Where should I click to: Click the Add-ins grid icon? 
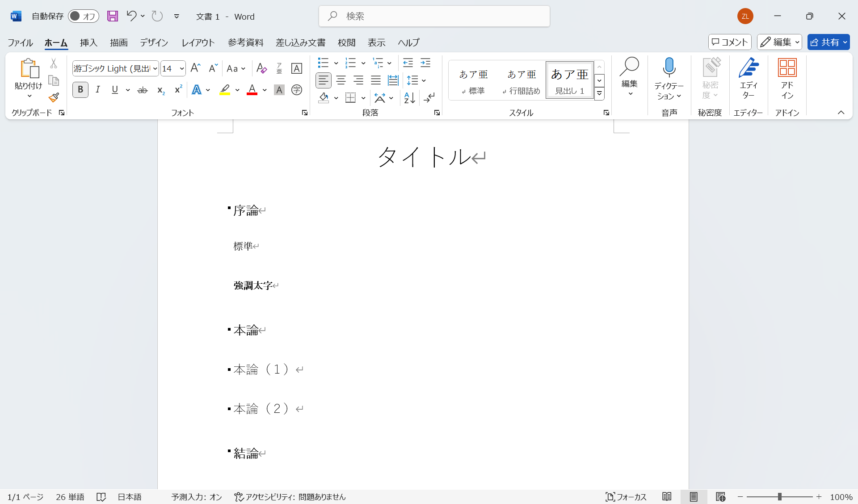point(787,68)
